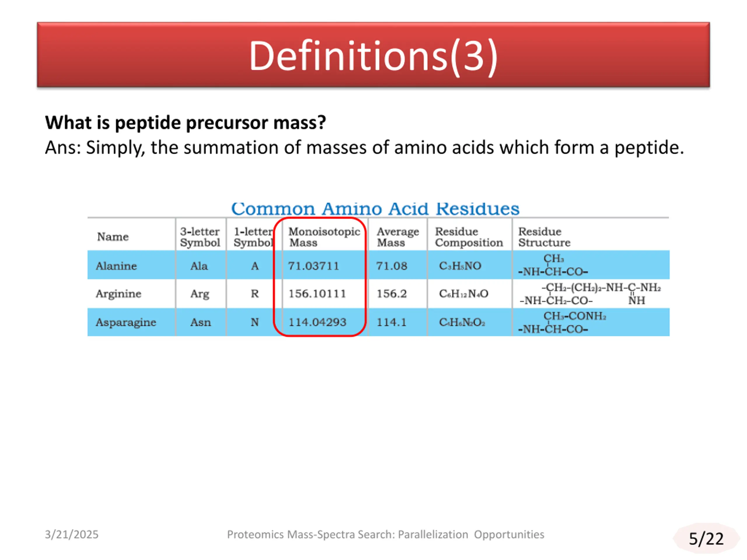Click the one-letter symbol 'R' cell

click(255, 294)
